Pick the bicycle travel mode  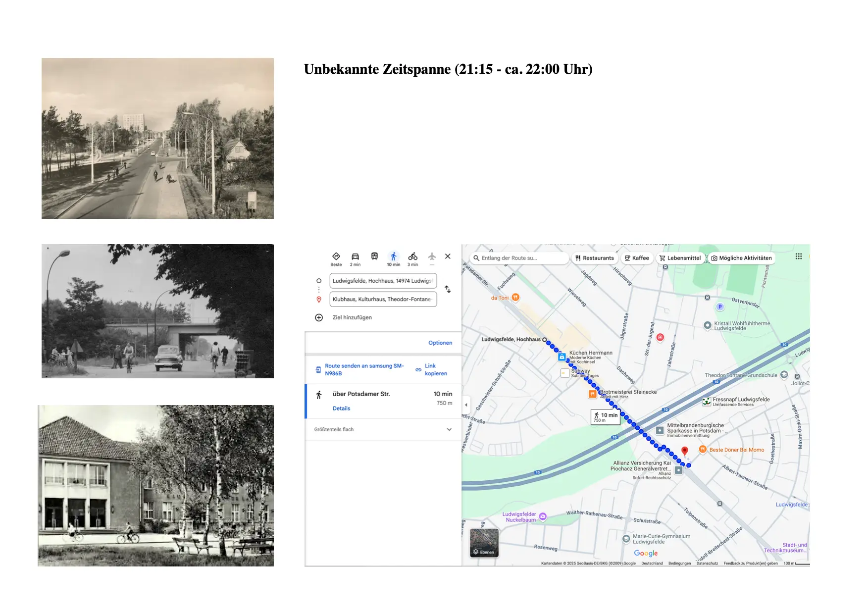tap(413, 256)
